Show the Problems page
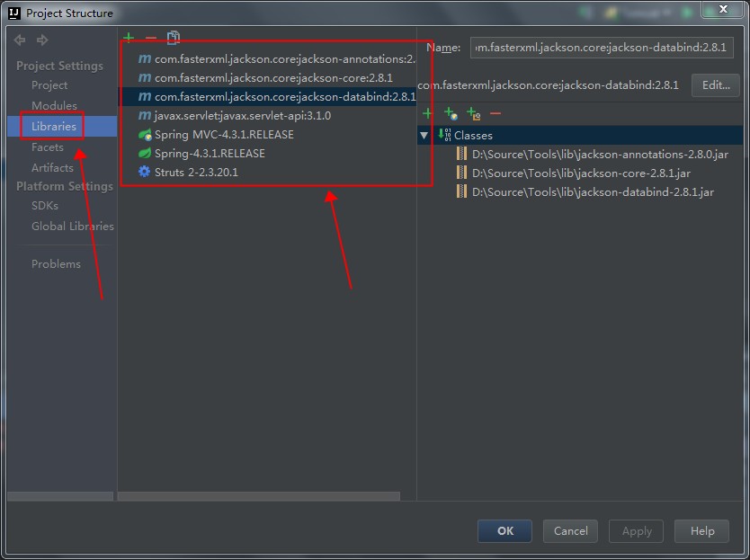 [x=56, y=264]
